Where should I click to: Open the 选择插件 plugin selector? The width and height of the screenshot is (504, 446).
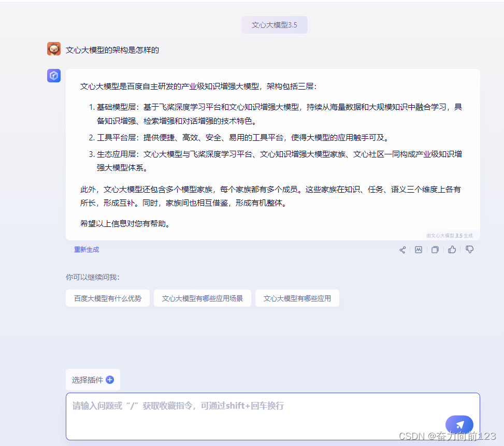click(93, 380)
